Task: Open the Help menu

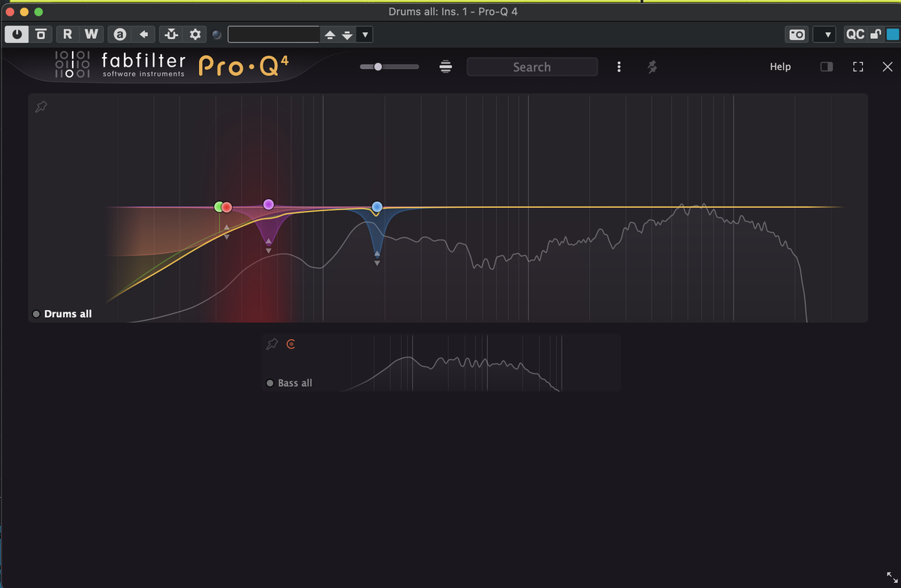Action: point(780,67)
